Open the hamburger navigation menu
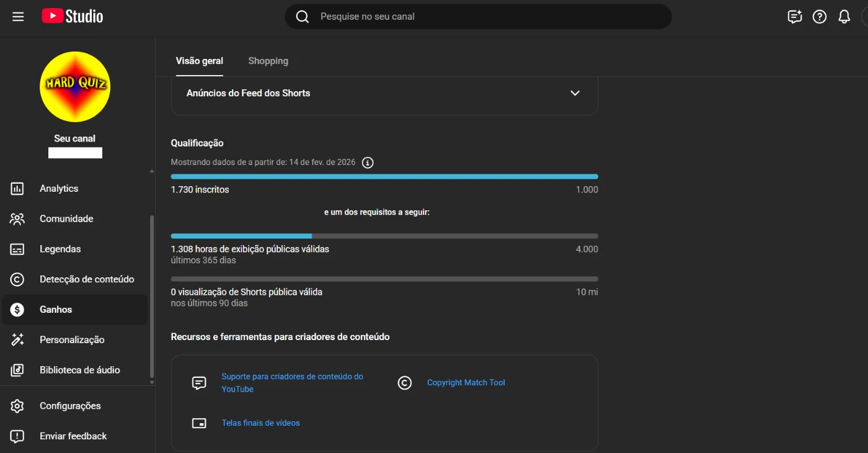The image size is (868, 453). 18,17
